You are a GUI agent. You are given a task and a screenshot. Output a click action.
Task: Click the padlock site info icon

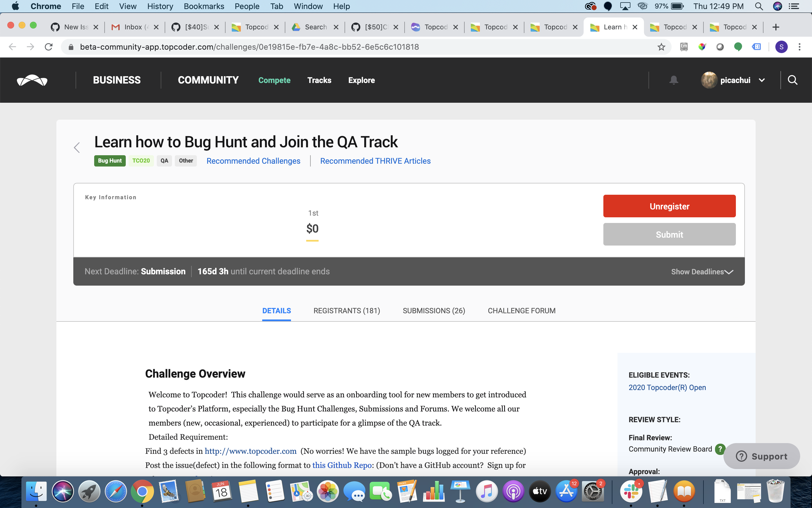(71, 47)
